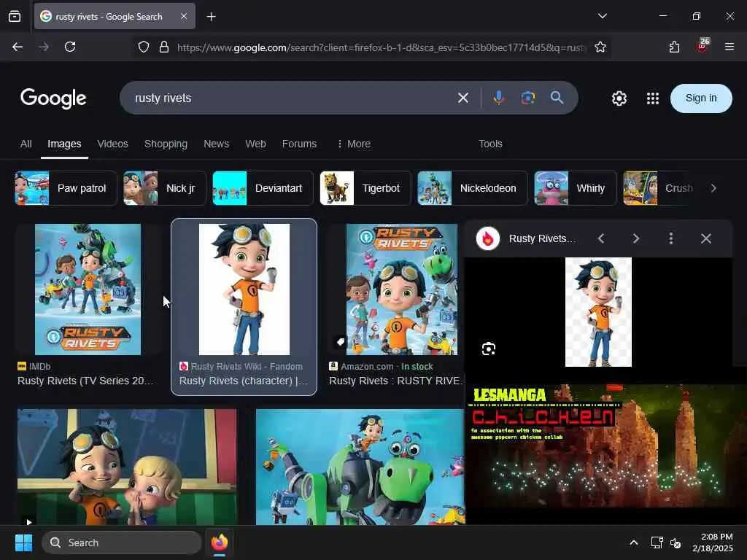This screenshot has height=560, width=747.
Task: Go to next image in preview panel
Action: pos(636,238)
